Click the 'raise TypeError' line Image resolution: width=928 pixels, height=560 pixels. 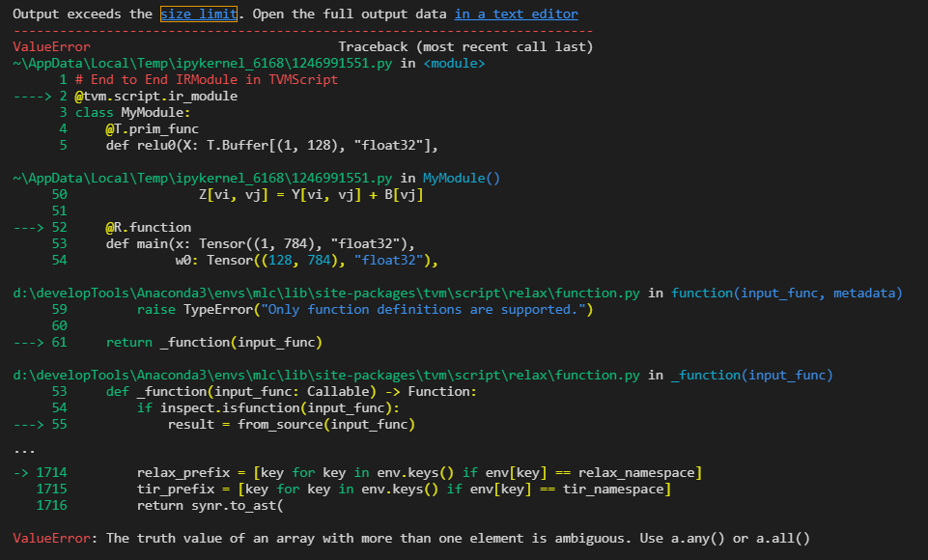365,310
